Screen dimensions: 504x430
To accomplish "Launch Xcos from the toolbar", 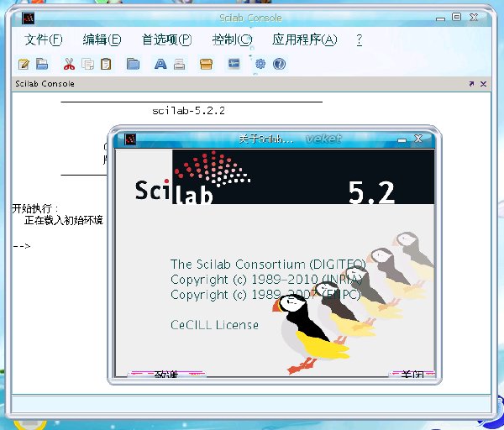I will click(x=234, y=64).
